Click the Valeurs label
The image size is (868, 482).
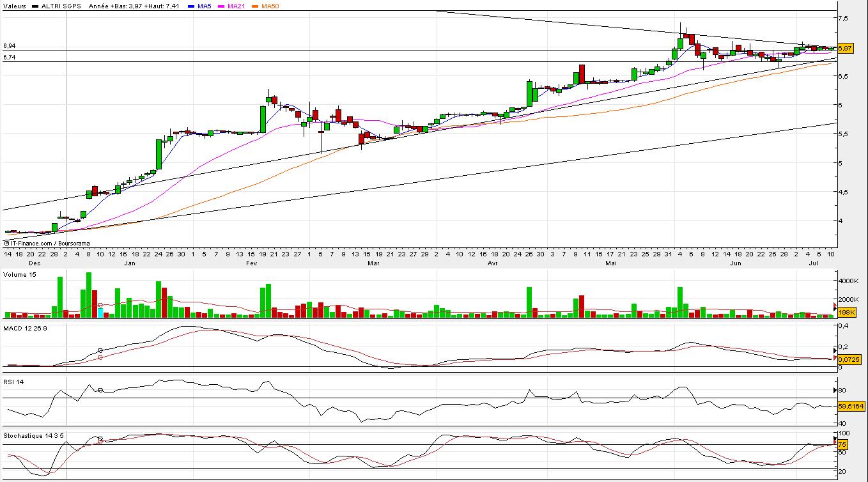(15, 6)
